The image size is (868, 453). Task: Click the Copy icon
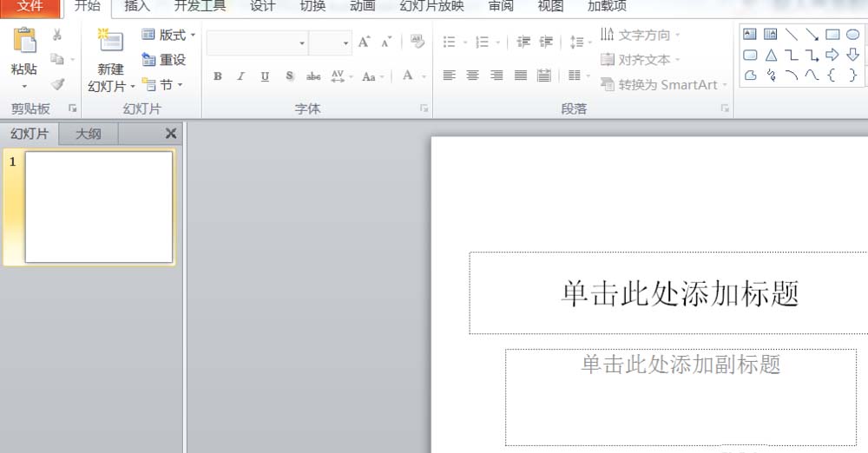pos(57,59)
